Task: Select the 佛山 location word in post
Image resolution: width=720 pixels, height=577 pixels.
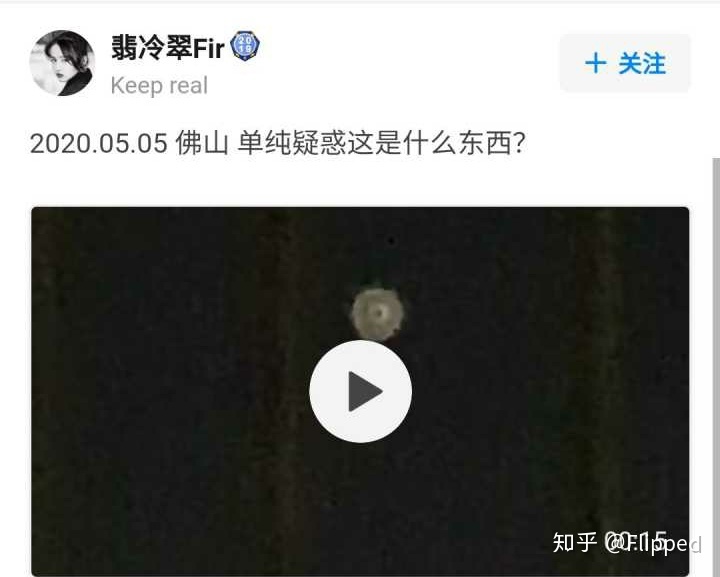Action: click(x=202, y=143)
